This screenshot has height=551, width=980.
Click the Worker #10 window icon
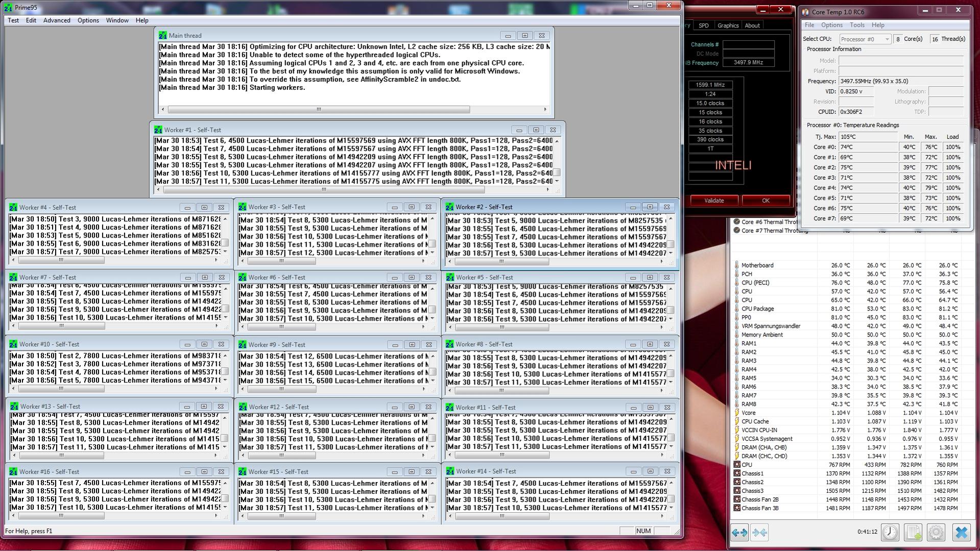pyautogui.click(x=13, y=344)
